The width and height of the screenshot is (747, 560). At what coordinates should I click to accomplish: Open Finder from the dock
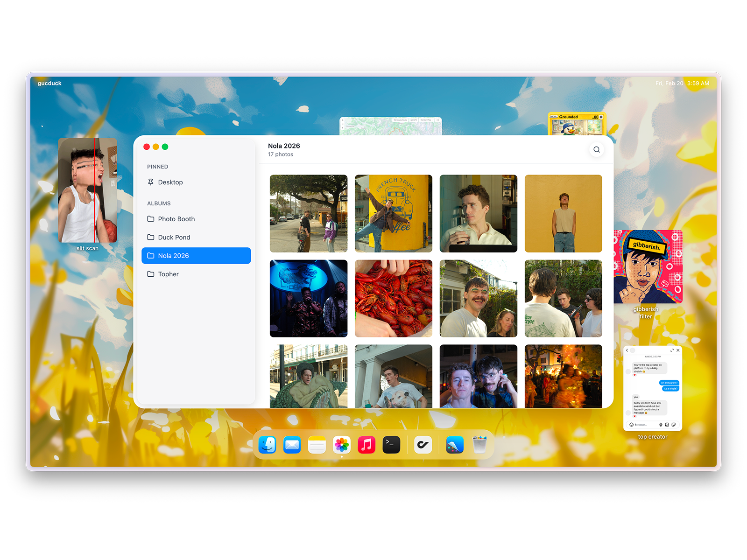coord(268,445)
